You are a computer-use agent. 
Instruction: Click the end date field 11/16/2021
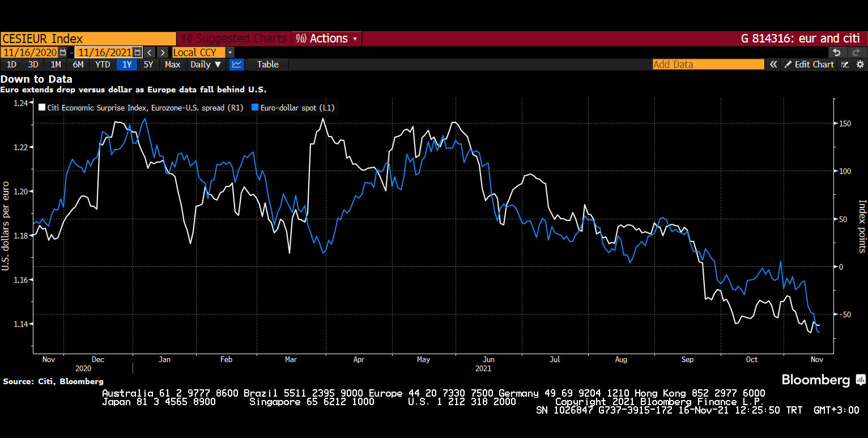(x=104, y=52)
